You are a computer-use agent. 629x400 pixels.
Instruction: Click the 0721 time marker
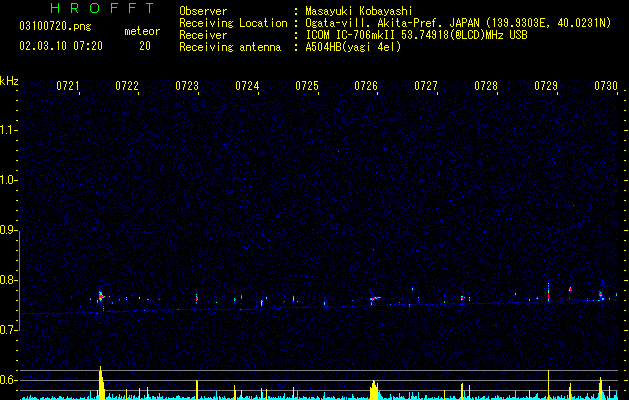pos(67,86)
